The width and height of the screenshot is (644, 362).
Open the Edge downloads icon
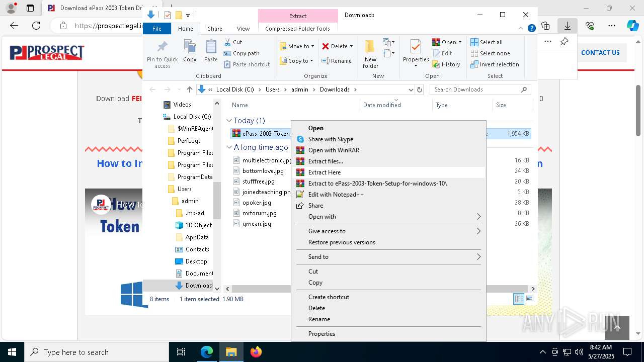tap(568, 26)
